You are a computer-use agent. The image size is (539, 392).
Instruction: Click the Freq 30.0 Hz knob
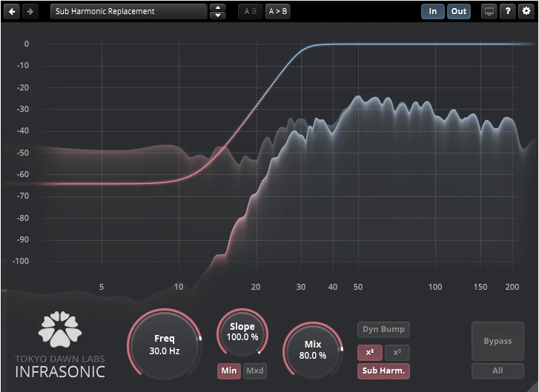[x=165, y=345]
